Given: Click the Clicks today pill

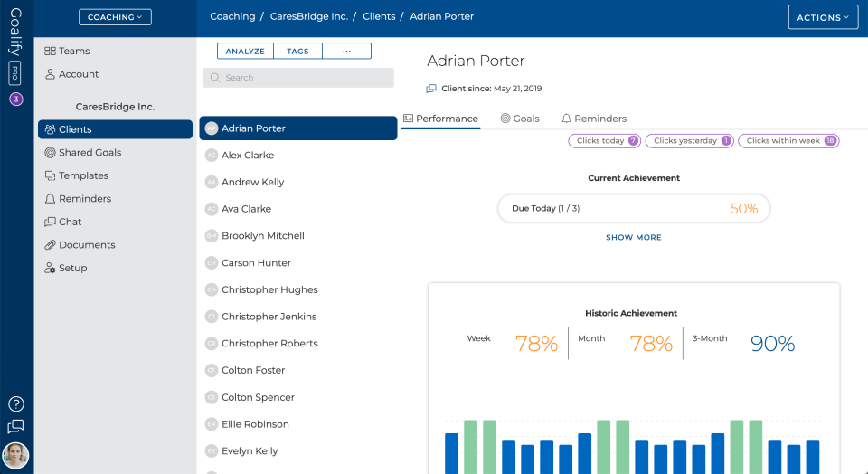Looking at the screenshot, I should pos(605,141).
